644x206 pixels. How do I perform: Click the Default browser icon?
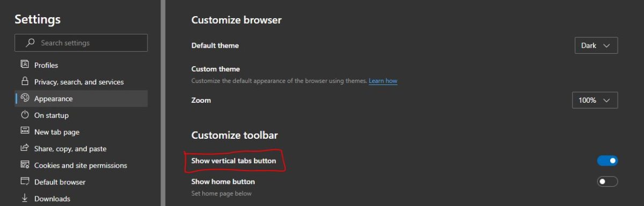25,181
